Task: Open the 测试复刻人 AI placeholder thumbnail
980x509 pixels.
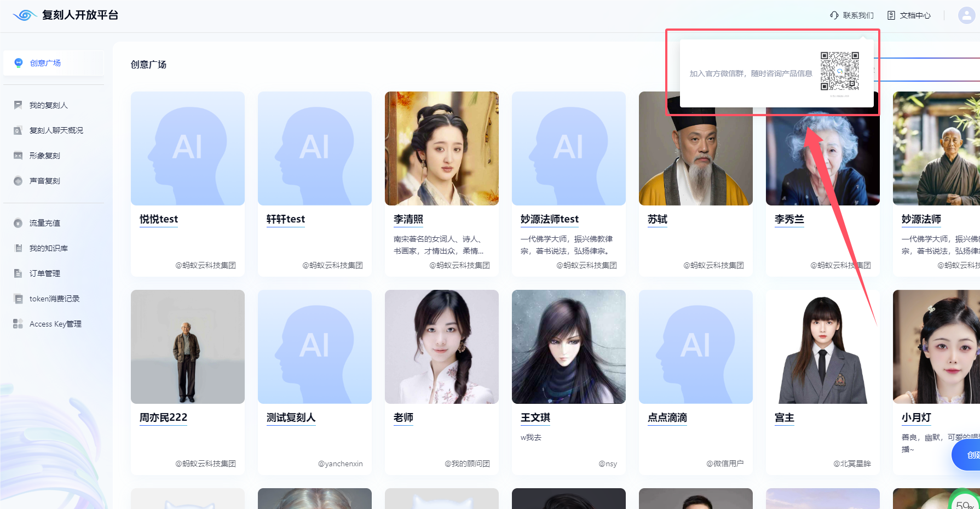Action: [315, 347]
